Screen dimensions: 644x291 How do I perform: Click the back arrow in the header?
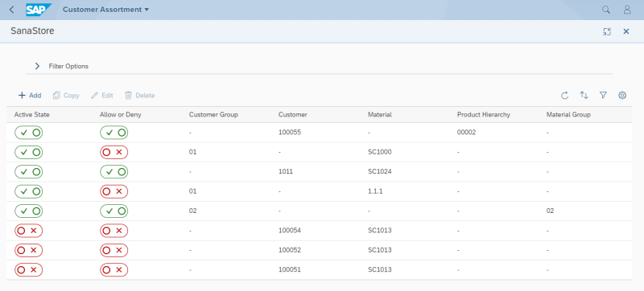[11, 10]
